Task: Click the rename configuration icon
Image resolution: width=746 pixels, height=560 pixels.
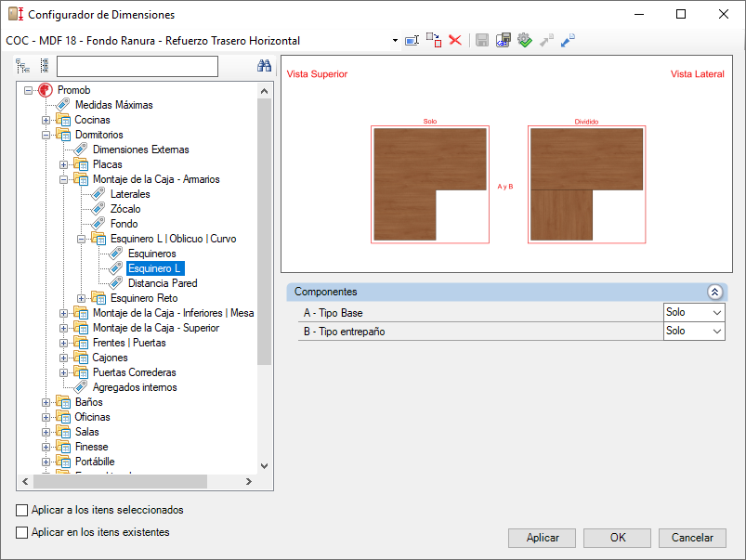Action: pos(412,41)
